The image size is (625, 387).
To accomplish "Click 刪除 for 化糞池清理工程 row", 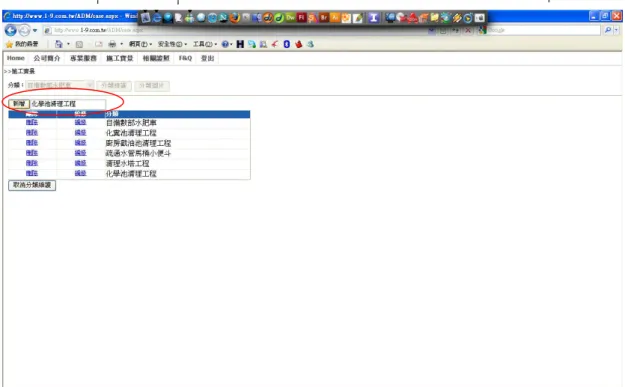I will tap(32, 133).
